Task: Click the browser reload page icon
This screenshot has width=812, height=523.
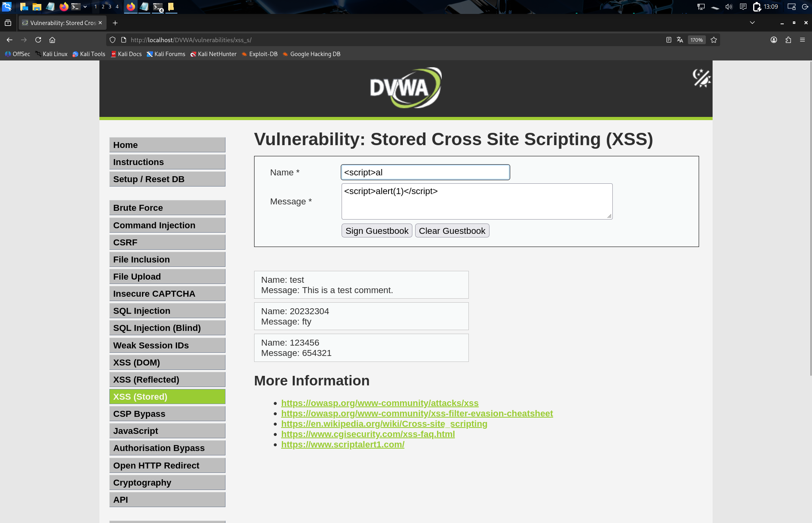Action: [x=38, y=40]
